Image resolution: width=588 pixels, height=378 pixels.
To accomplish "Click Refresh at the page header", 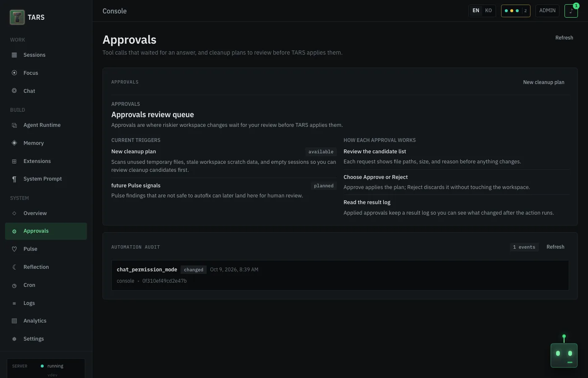I will point(564,38).
